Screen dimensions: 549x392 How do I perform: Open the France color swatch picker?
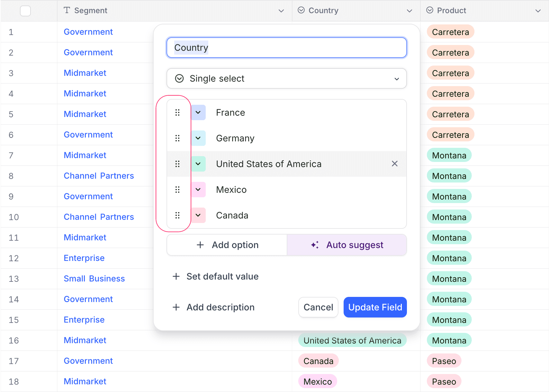tap(198, 112)
